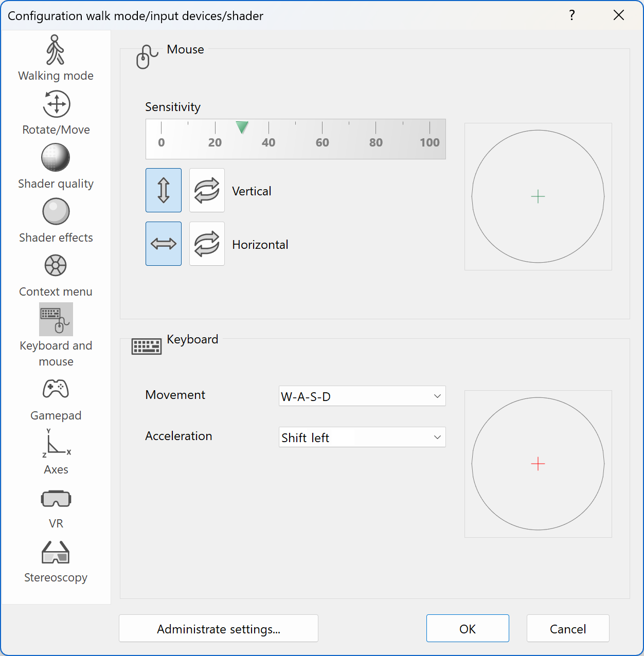Toggle invert button for Vertical axis
The image size is (644, 656).
pos(207,190)
